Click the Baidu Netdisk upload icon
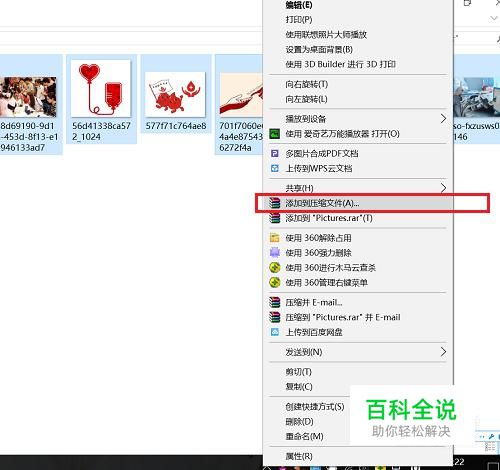This screenshot has width=500, height=470. 274,332
